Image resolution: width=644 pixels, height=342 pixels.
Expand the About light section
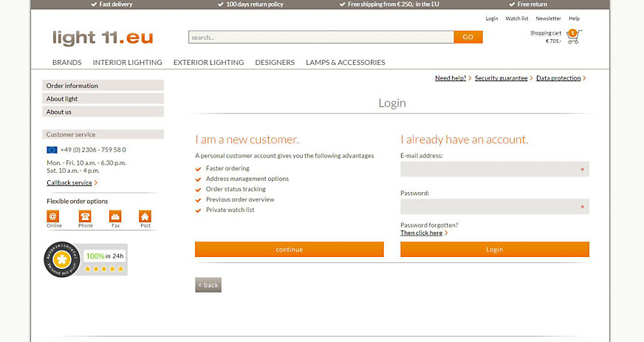point(103,99)
